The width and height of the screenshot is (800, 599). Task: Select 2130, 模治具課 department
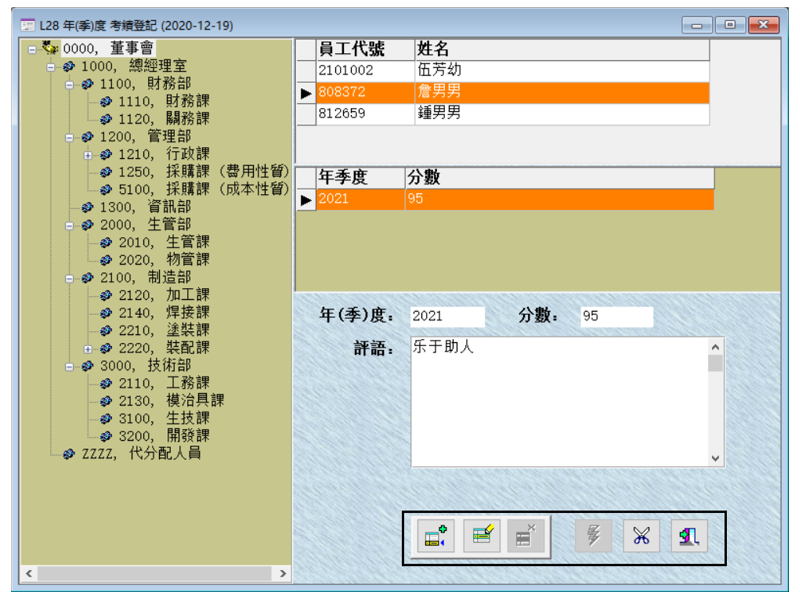(x=171, y=401)
